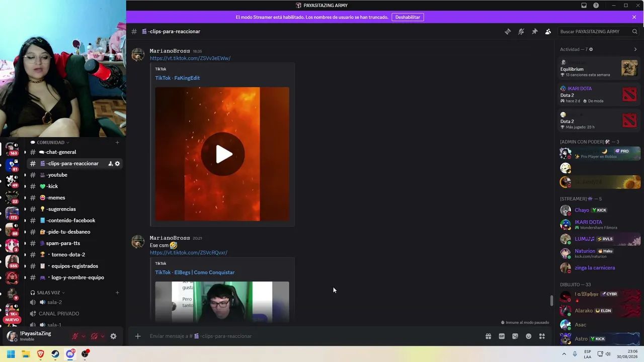The image size is (644, 362).
Task: Expand the Actividad panel chevron
Action: point(635,49)
